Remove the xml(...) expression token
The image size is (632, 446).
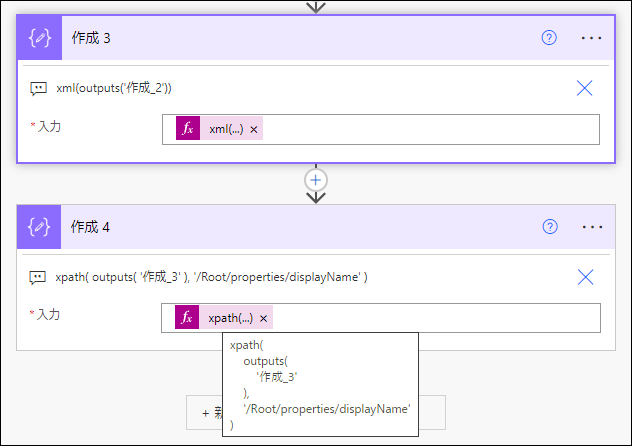tap(254, 130)
